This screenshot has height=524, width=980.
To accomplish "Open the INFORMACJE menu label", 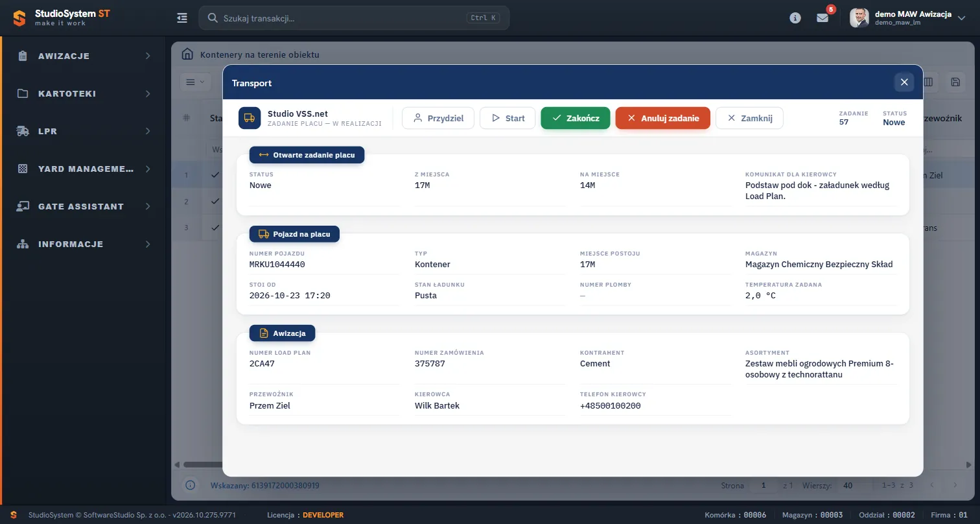I will 71,244.
